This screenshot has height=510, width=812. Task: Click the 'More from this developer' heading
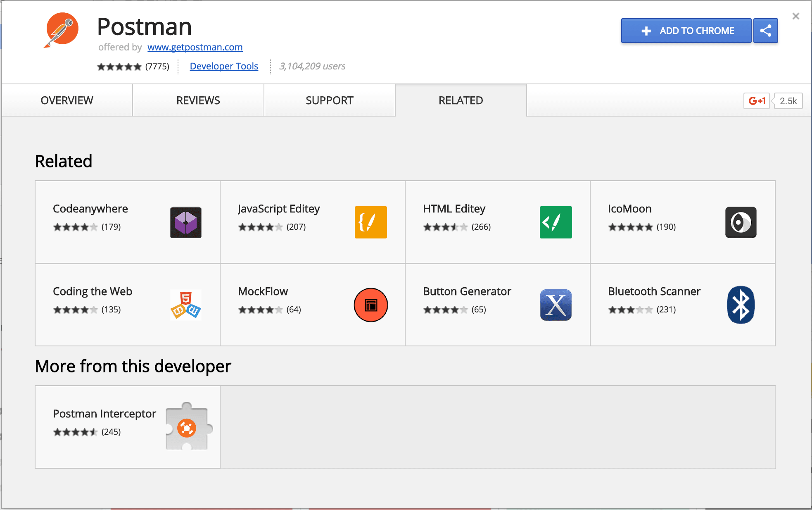pyautogui.click(x=133, y=366)
